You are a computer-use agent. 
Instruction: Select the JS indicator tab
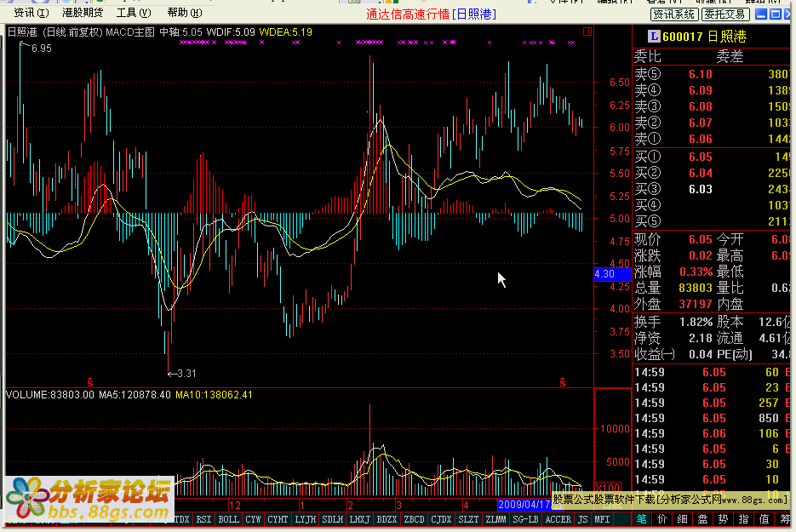pyautogui.click(x=583, y=519)
